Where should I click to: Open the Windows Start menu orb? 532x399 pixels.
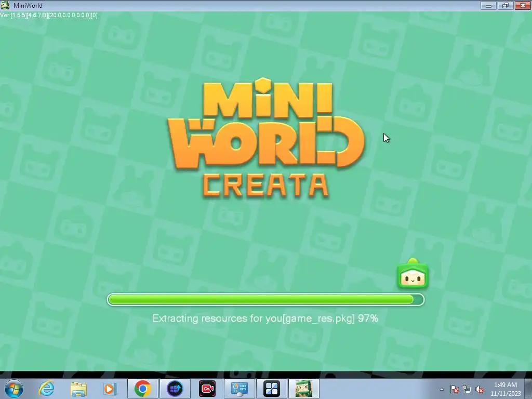[14, 389]
